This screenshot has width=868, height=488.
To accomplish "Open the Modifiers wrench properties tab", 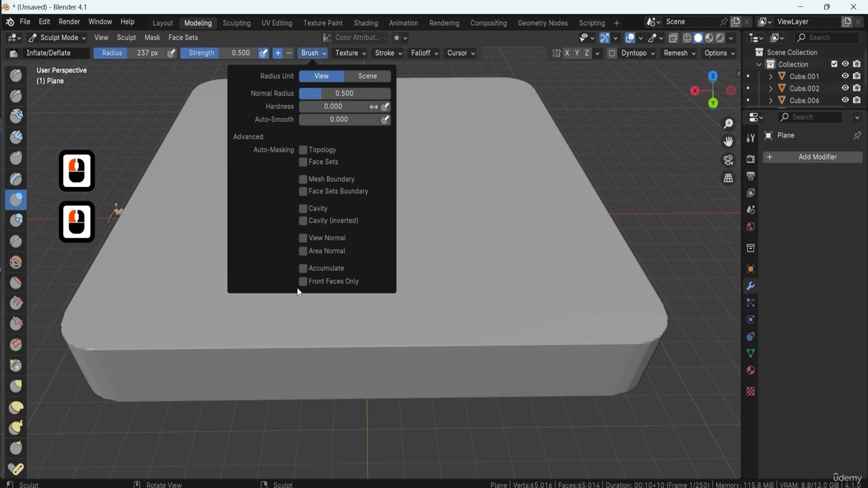I will 751,286.
